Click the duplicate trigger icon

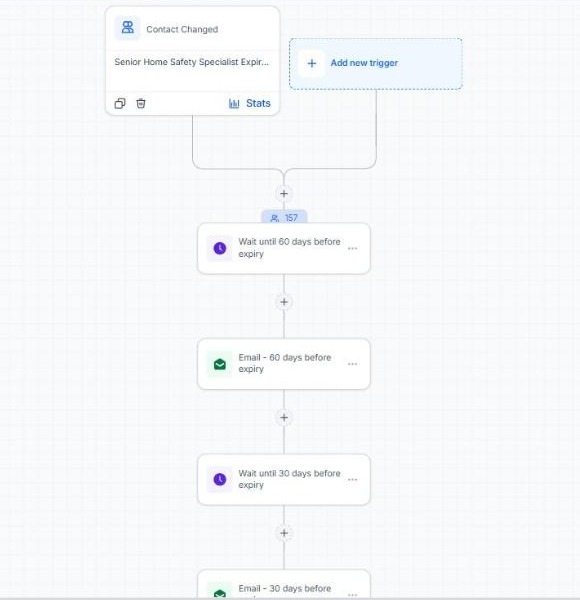click(x=120, y=103)
